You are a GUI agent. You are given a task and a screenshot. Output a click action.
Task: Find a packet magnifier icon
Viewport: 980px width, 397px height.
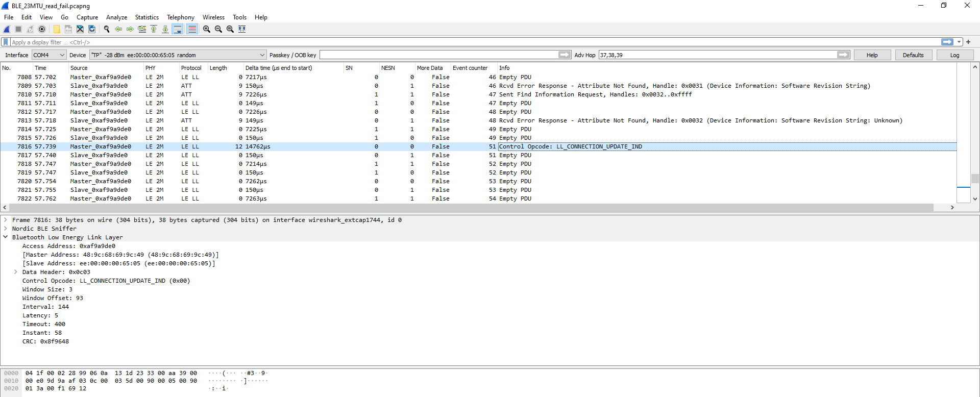point(107,29)
